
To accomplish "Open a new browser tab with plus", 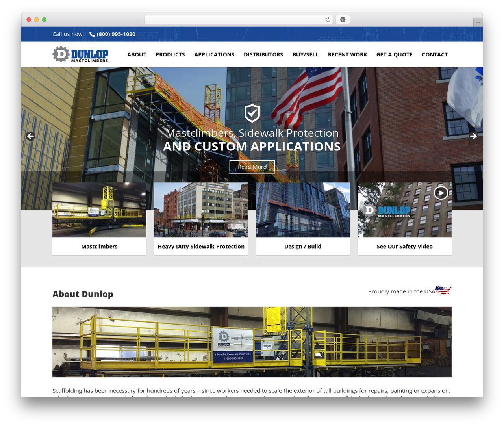I will pyautogui.click(x=478, y=22).
